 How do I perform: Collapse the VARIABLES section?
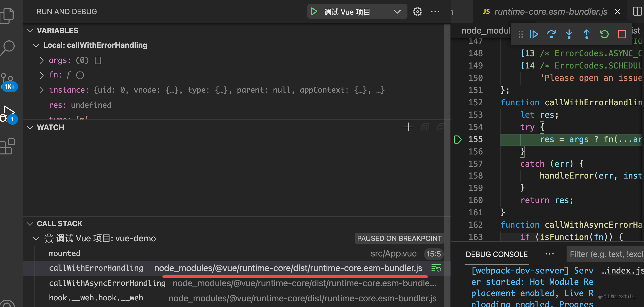pyautogui.click(x=30, y=30)
